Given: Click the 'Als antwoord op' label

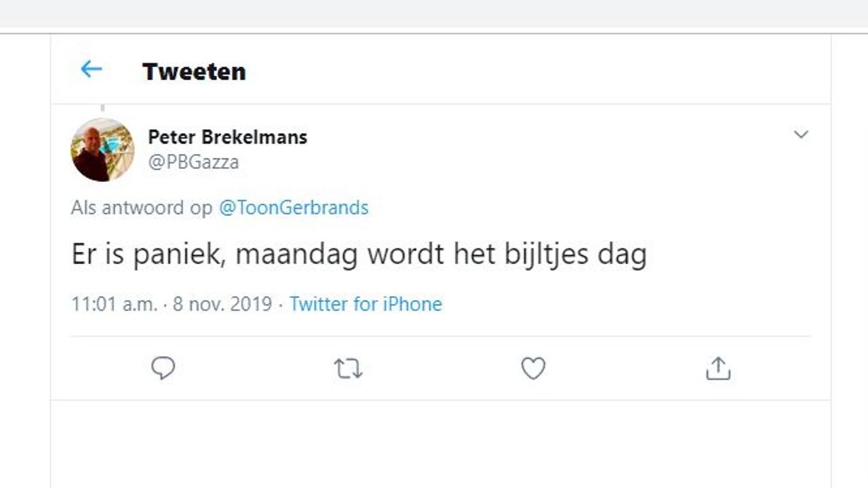Looking at the screenshot, I should [141, 208].
